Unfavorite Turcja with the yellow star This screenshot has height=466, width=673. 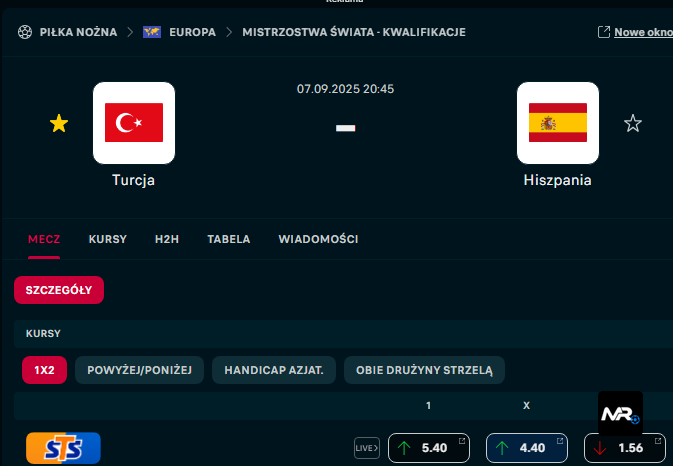pos(59,123)
